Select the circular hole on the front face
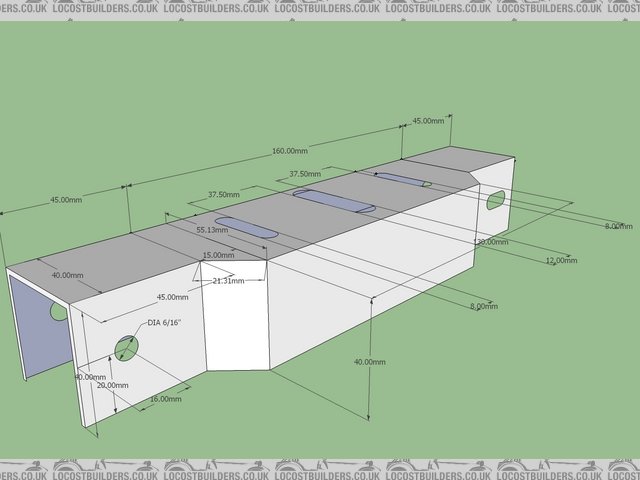 126,347
